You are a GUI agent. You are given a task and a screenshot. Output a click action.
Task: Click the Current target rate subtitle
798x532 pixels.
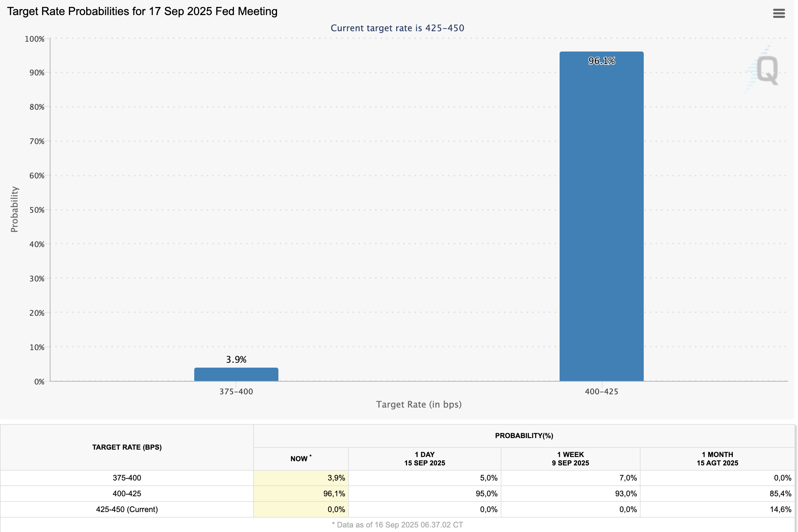tap(397, 28)
